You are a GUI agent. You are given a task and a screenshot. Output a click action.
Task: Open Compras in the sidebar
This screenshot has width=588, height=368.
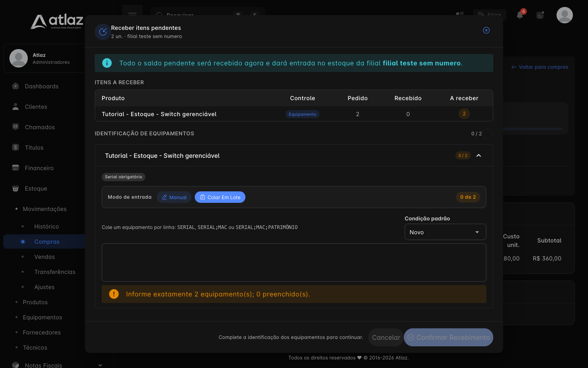[x=47, y=242]
